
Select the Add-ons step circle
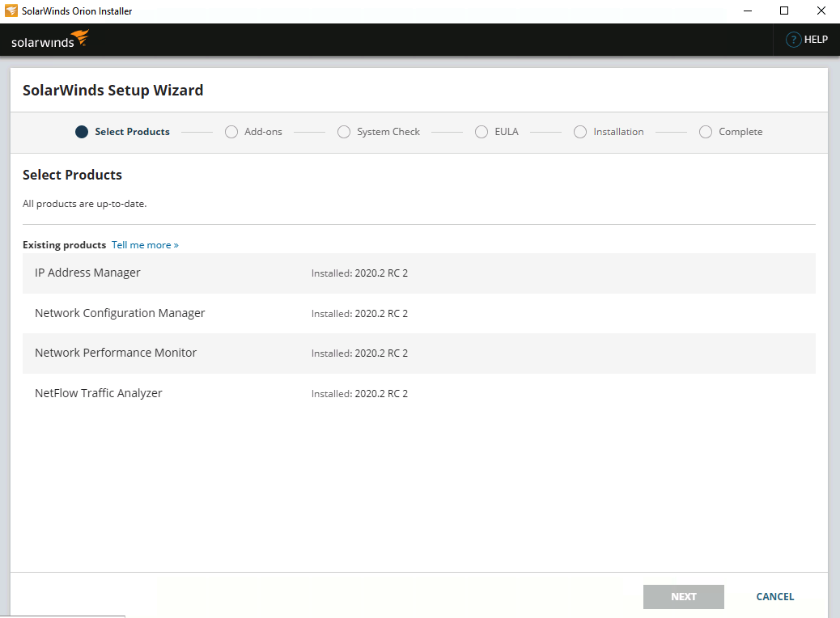point(231,132)
